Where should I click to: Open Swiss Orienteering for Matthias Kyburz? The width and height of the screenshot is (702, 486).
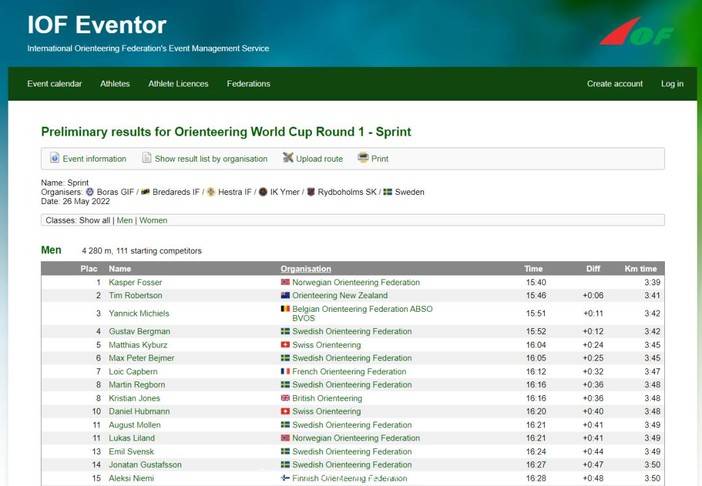[x=326, y=345]
